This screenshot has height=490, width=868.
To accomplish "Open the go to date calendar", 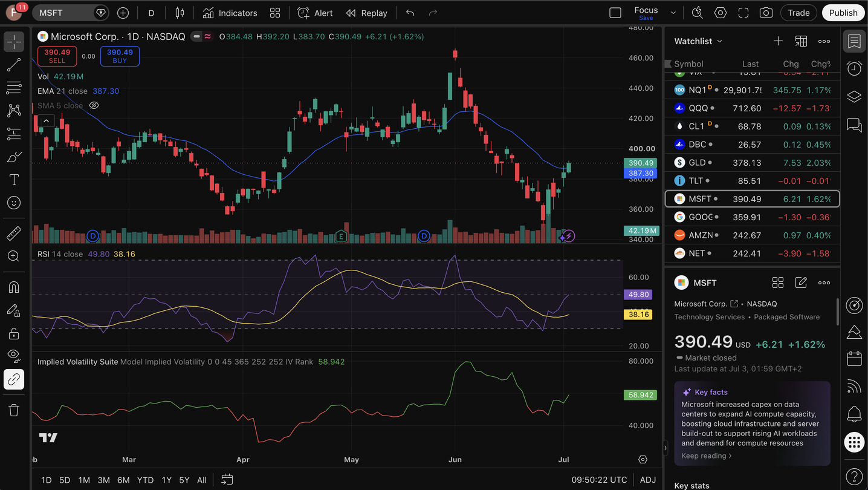I will coord(227,480).
